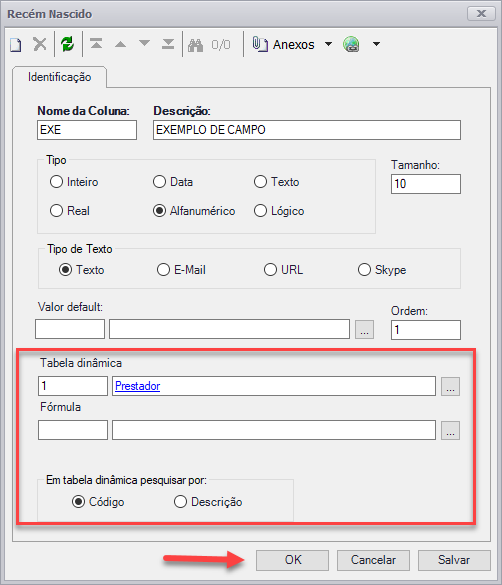Expand the Anexos dropdown arrow
This screenshot has height=585, width=502.
point(328,44)
